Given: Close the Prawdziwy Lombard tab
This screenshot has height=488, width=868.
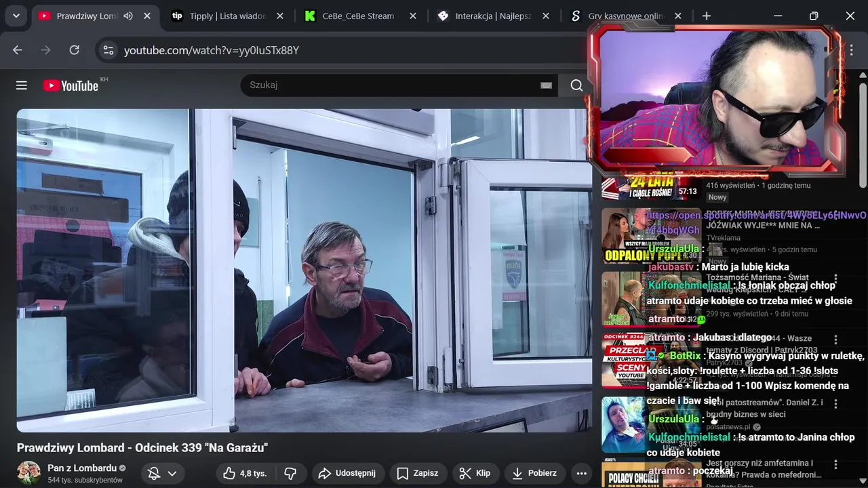Looking at the screenshot, I should pos(147,16).
